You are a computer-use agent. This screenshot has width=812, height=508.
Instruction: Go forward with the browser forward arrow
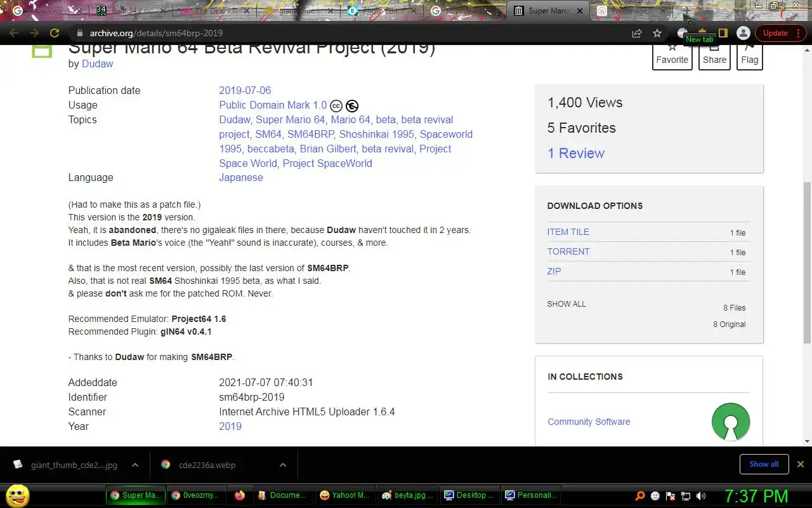[34, 33]
